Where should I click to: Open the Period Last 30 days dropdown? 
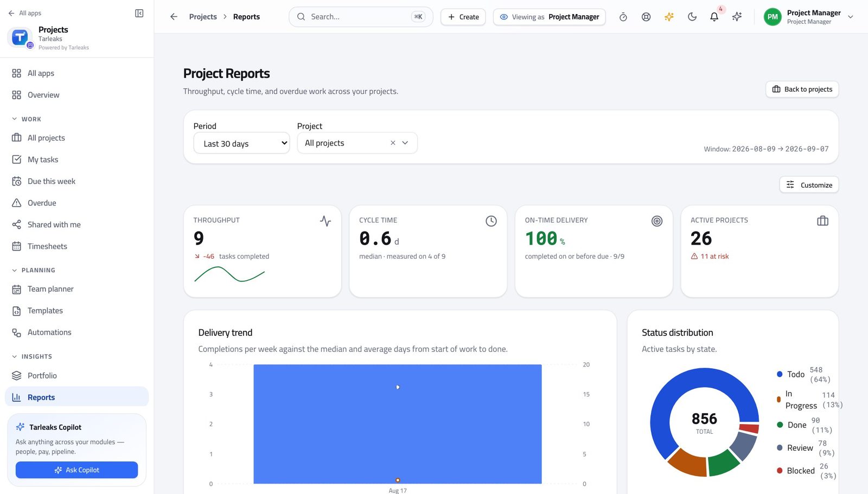tap(241, 143)
